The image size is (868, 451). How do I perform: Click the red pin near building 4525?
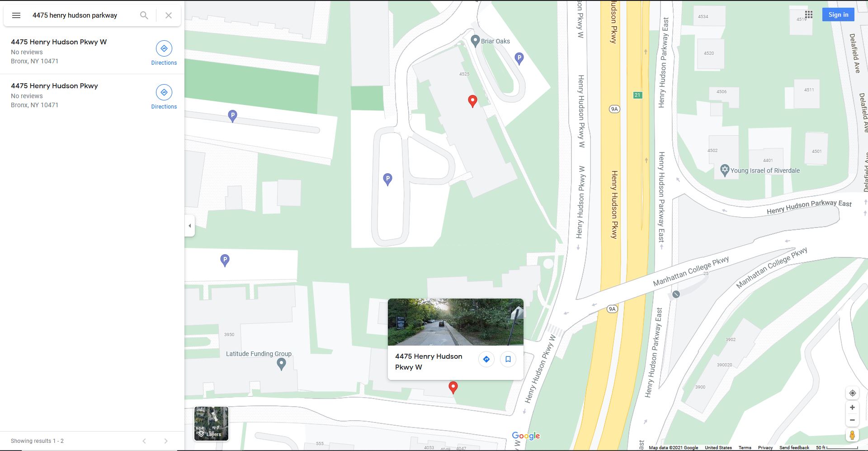click(x=472, y=101)
